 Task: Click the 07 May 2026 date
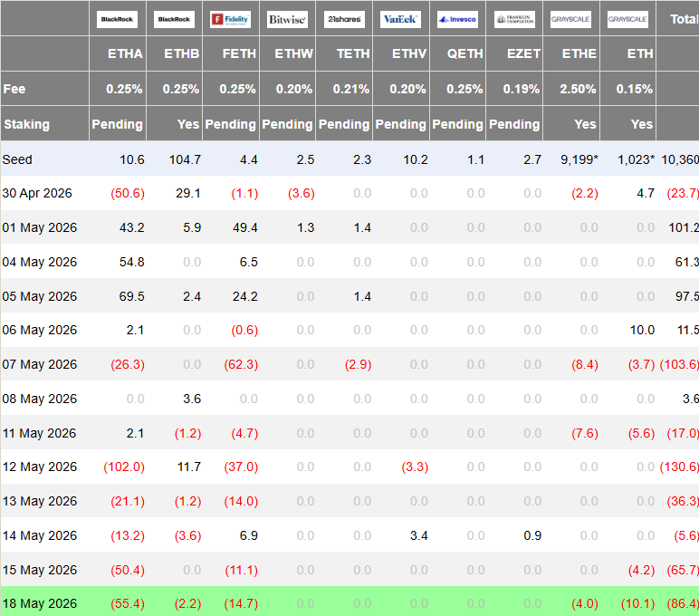click(40, 364)
